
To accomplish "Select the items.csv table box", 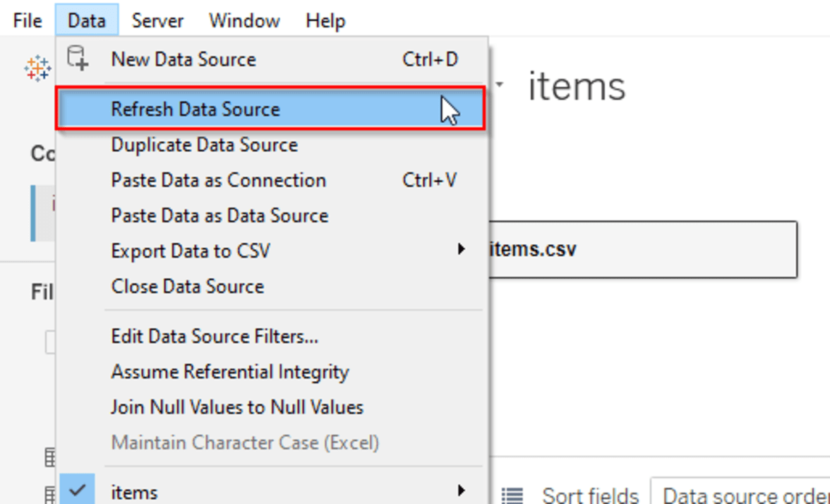I will point(642,249).
